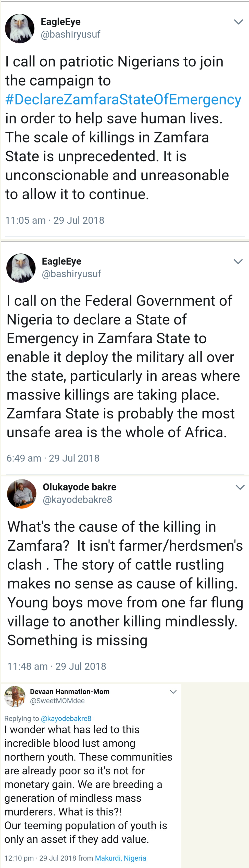Image resolution: width=249 pixels, height=868 pixels.
Task: Open @bashiryusuf handle on second tweet
Action: pyautogui.click(x=71, y=274)
